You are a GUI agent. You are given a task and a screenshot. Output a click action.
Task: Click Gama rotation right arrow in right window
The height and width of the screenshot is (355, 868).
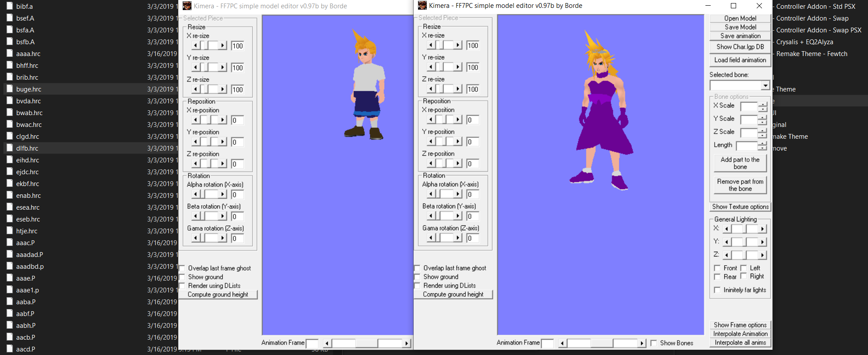458,238
